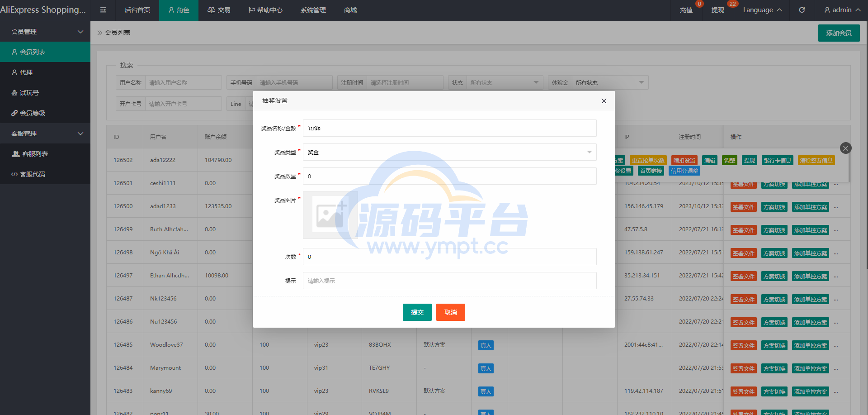
Task: Submit the lottery form with 提交
Action: click(417, 312)
